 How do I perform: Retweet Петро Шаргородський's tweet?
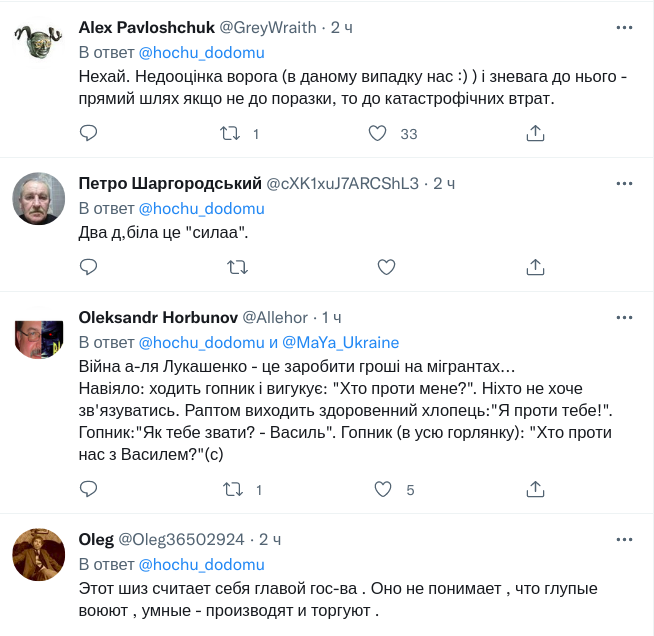click(237, 266)
